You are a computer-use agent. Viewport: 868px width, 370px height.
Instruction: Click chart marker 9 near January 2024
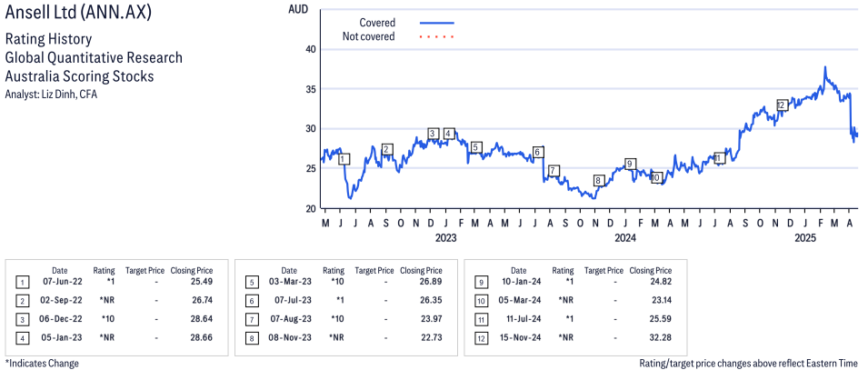[x=629, y=164]
